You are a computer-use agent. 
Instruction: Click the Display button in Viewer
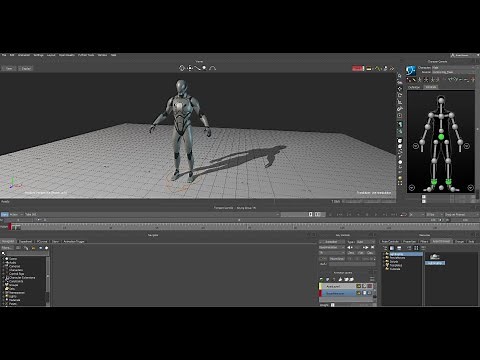click(x=26, y=68)
